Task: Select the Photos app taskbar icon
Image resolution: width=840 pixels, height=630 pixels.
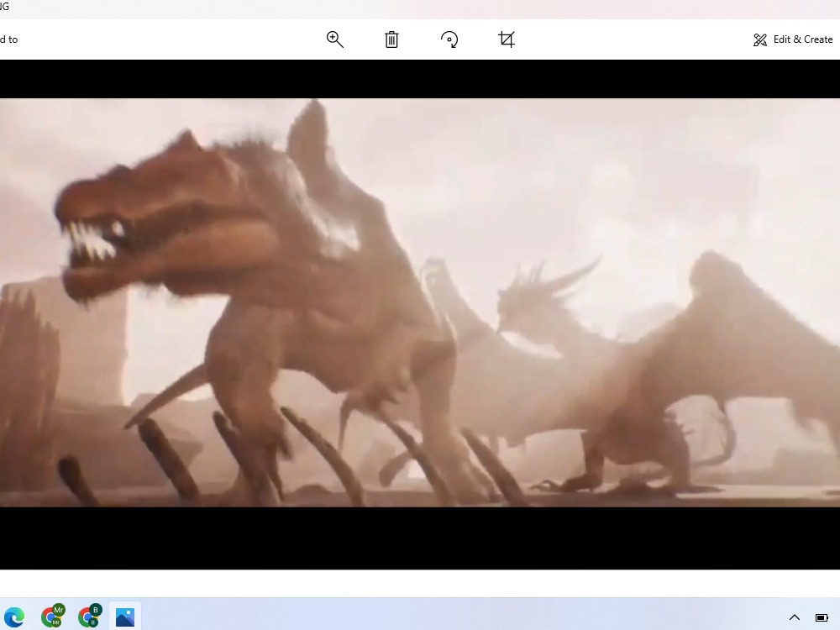Action: 125,617
